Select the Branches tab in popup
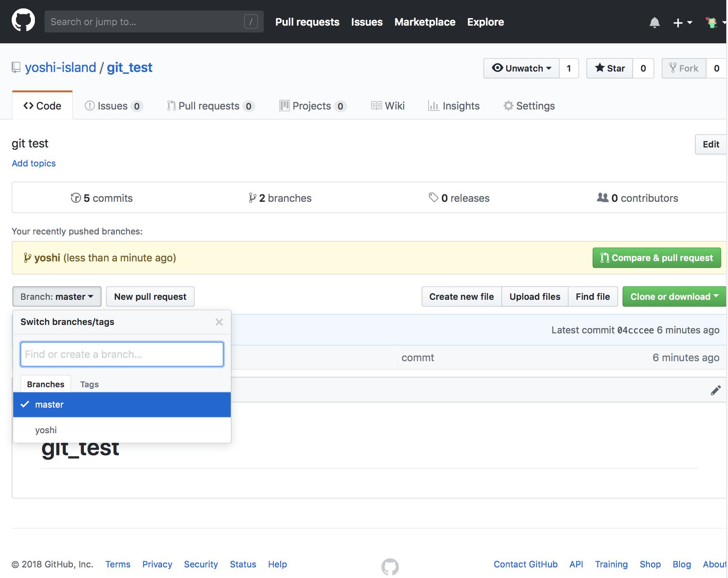This screenshot has height=578, width=728. coord(45,384)
